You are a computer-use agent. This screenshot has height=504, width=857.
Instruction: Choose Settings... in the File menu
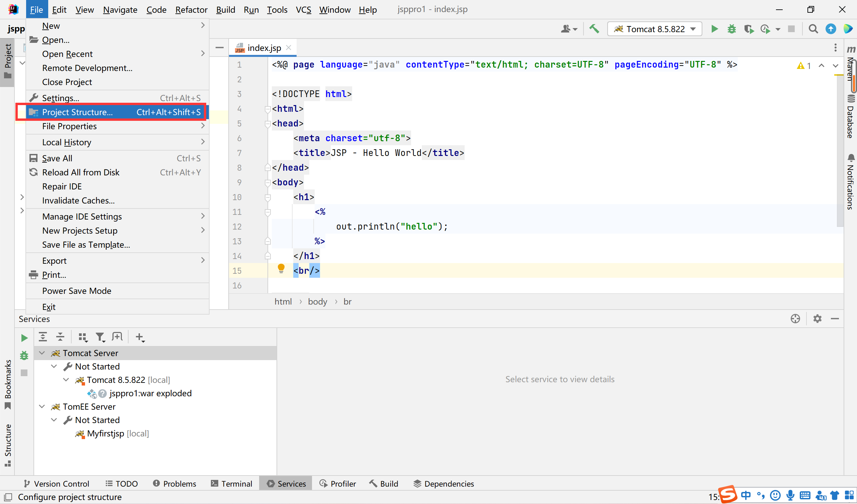117,98
